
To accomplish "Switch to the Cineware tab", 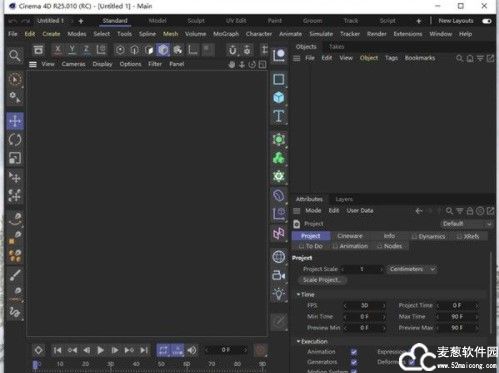I will coord(350,236).
